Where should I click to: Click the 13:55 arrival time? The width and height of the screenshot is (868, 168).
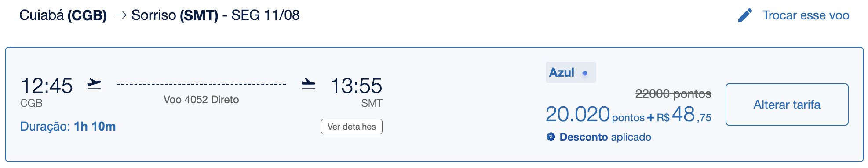(356, 86)
